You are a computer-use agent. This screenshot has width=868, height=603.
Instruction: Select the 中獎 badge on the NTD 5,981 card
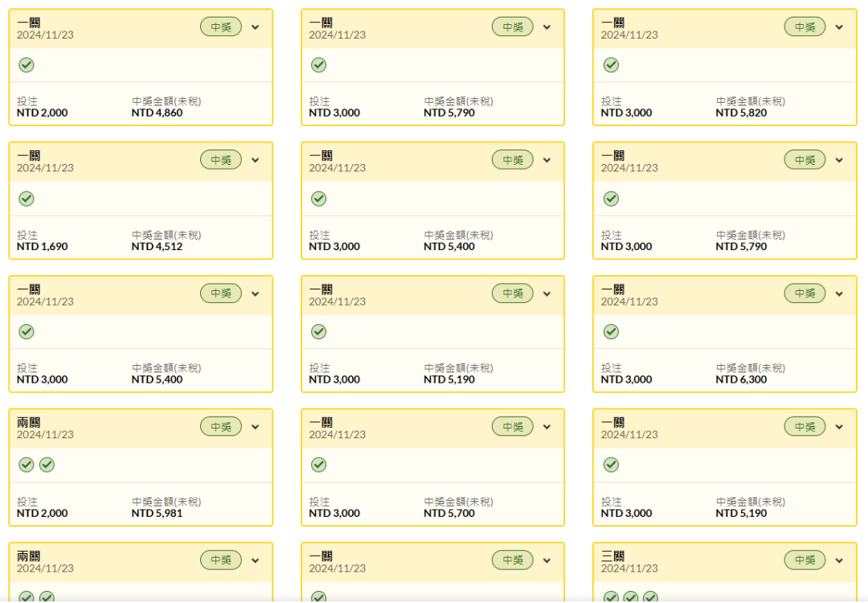click(221, 426)
